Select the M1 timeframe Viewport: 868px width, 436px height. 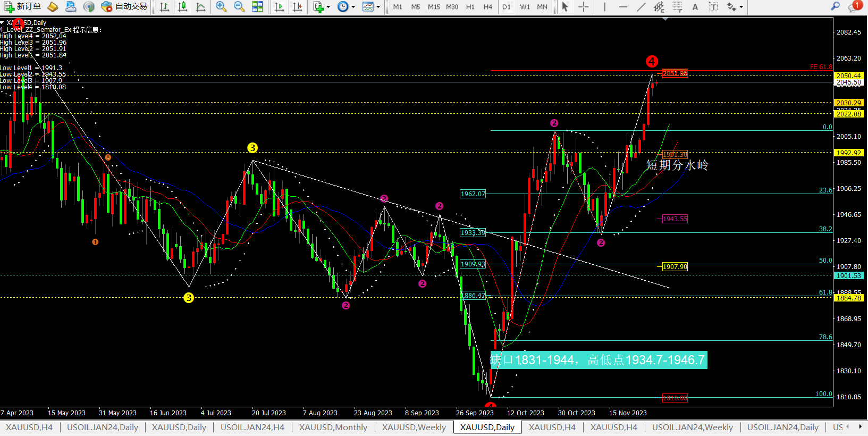[398, 7]
